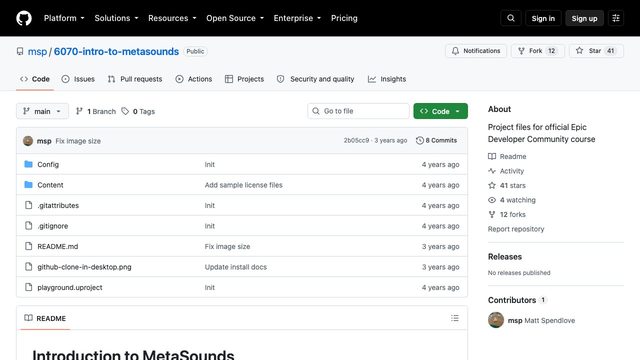Image resolution: width=640 pixels, height=360 pixels.
Task: Open the .gitattributes file
Action: pos(58,205)
